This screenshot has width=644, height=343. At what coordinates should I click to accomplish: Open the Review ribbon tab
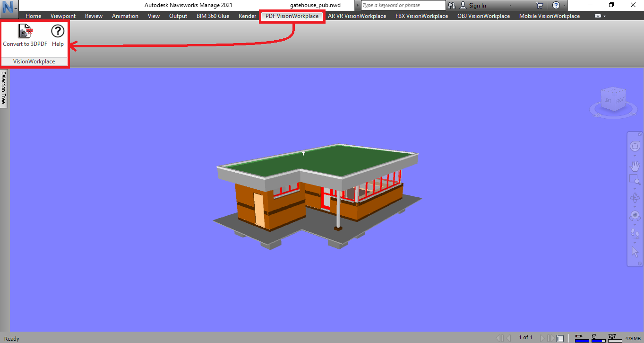tap(94, 16)
